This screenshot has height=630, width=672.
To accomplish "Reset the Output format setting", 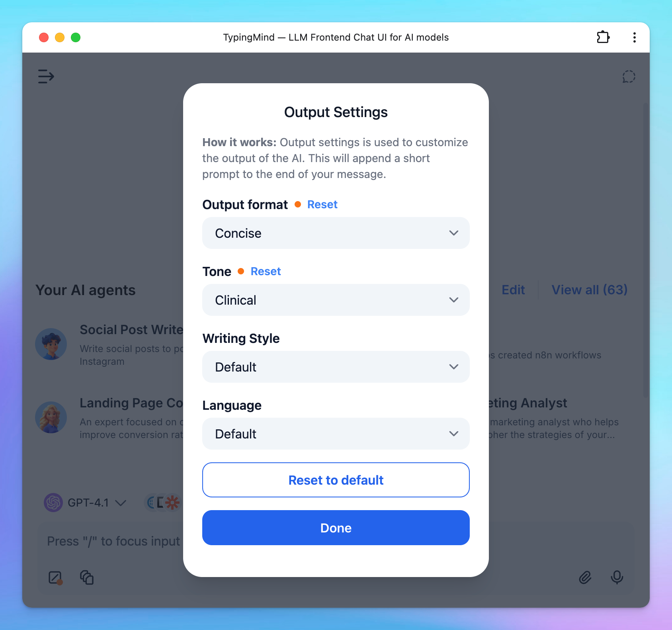I will tap(322, 205).
